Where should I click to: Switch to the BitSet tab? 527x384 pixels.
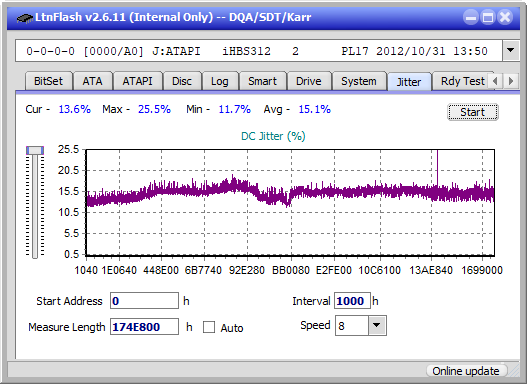point(48,81)
